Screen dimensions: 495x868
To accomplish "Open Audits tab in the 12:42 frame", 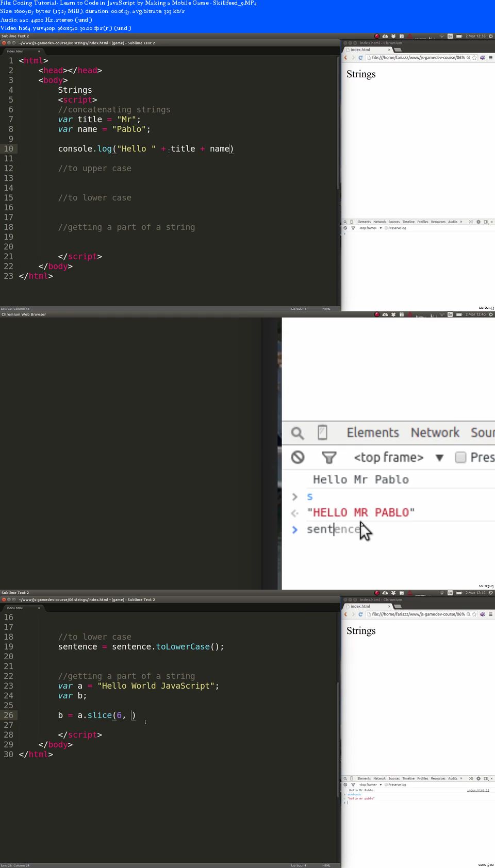I will pyautogui.click(x=453, y=779).
